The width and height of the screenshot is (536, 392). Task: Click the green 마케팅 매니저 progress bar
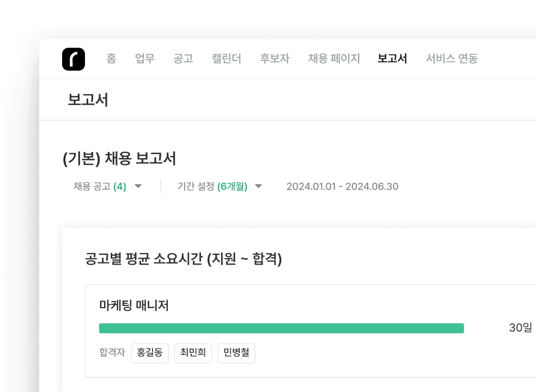[x=281, y=328]
